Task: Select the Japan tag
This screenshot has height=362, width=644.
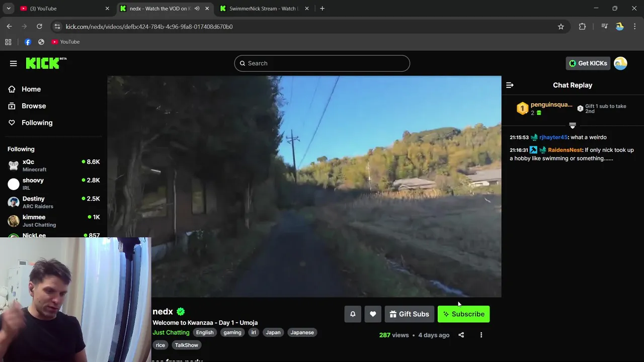Action: [273, 332]
